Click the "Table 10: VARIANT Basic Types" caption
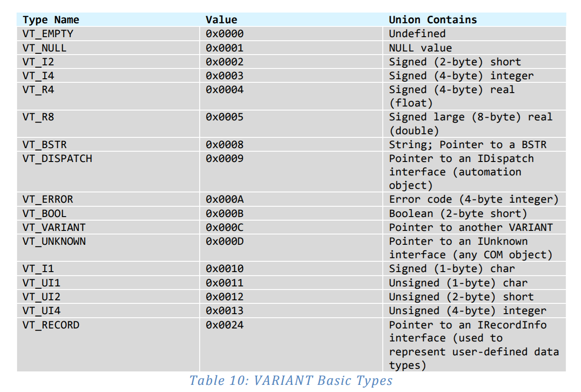The width and height of the screenshot is (581, 392). pyautogui.click(x=291, y=380)
